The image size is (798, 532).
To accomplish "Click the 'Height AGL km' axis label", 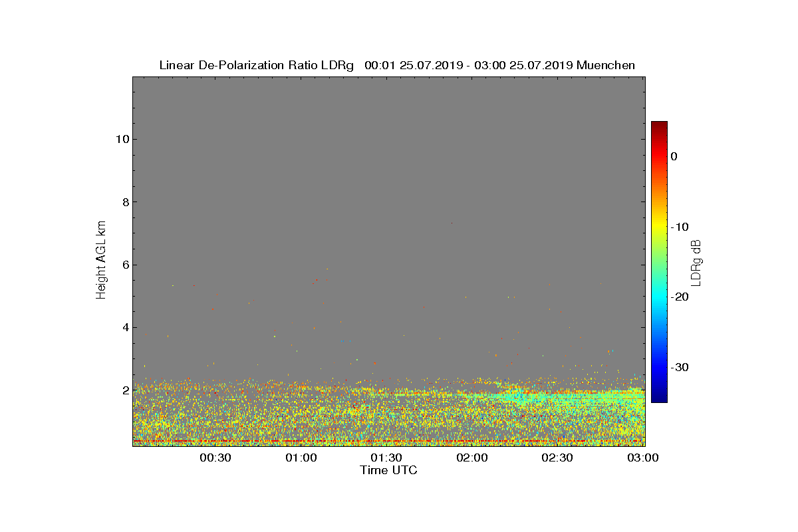I will pos(101,260).
